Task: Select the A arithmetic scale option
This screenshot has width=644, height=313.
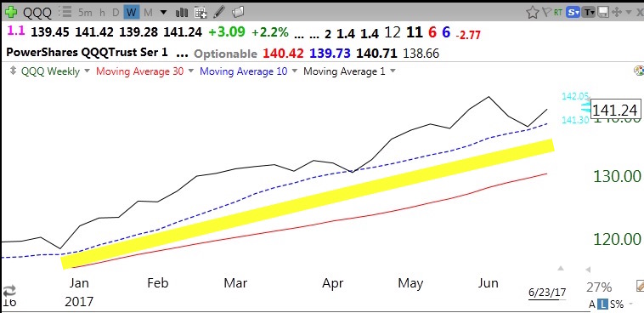Action: pos(592,304)
